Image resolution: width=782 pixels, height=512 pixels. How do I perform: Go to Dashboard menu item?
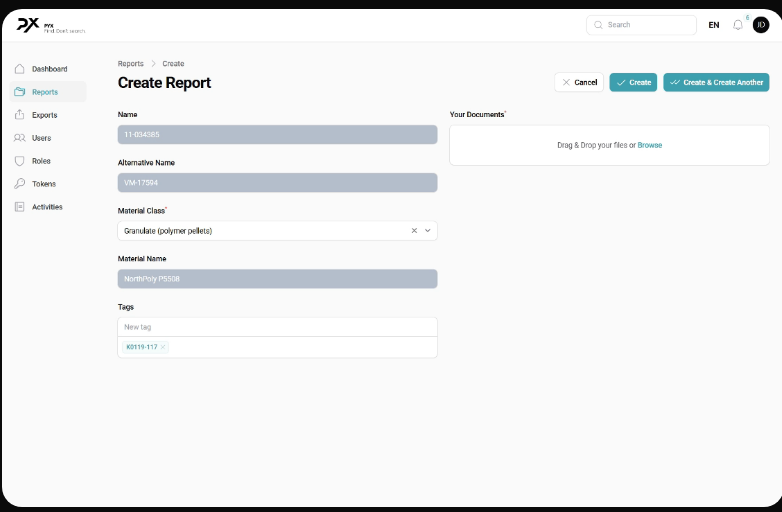pos(48,69)
